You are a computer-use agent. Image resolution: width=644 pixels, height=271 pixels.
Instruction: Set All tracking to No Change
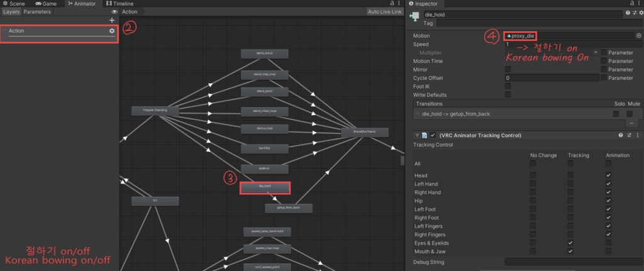coord(533,163)
